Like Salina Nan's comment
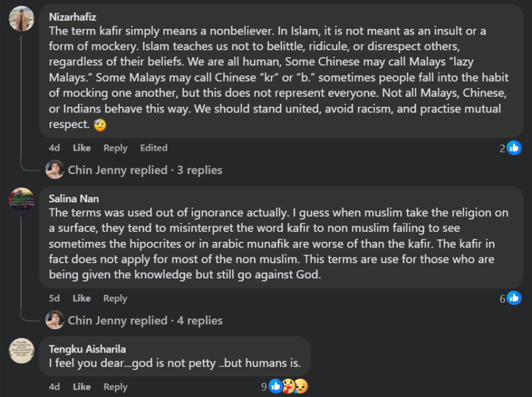Image resolution: width=532 pixels, height=397 pixels. pyautogui.click(x=82, y=298)
